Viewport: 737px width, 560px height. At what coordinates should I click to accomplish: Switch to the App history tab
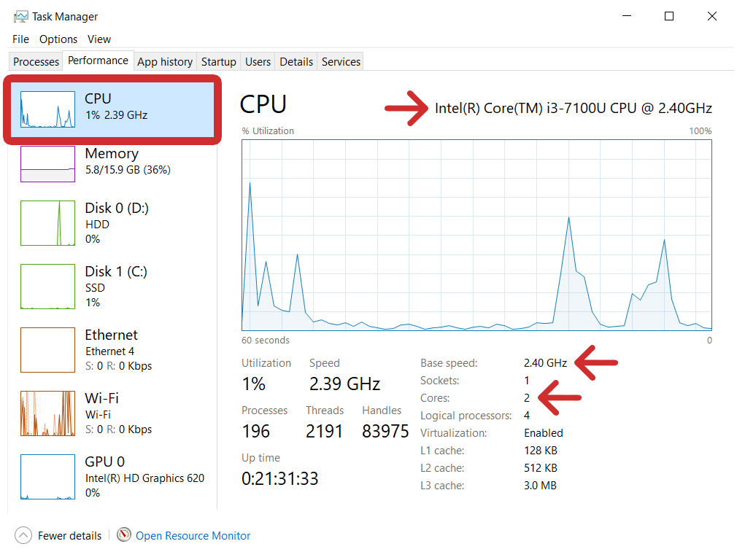165,61
